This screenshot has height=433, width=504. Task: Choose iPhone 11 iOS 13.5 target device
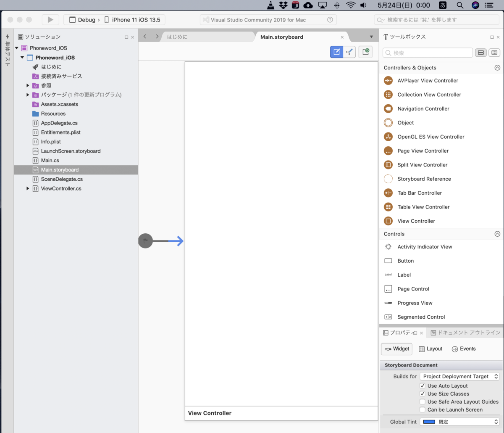tap(132, 20)
